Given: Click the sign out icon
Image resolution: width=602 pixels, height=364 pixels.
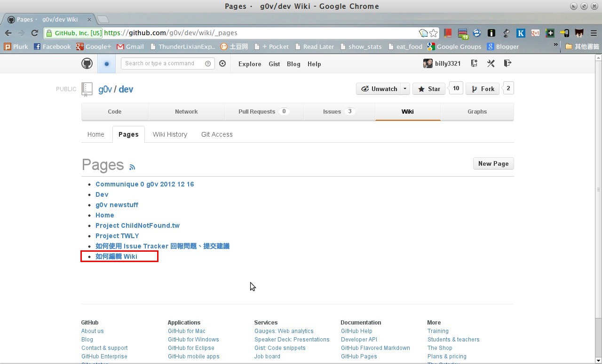Looking at the screenshot, I should tap(507, 63).
